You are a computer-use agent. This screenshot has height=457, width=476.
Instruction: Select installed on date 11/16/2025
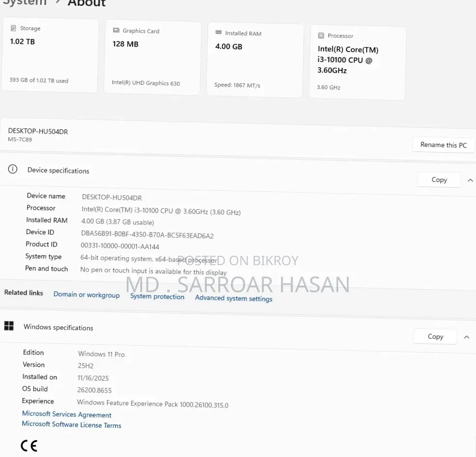coord(93,378)
